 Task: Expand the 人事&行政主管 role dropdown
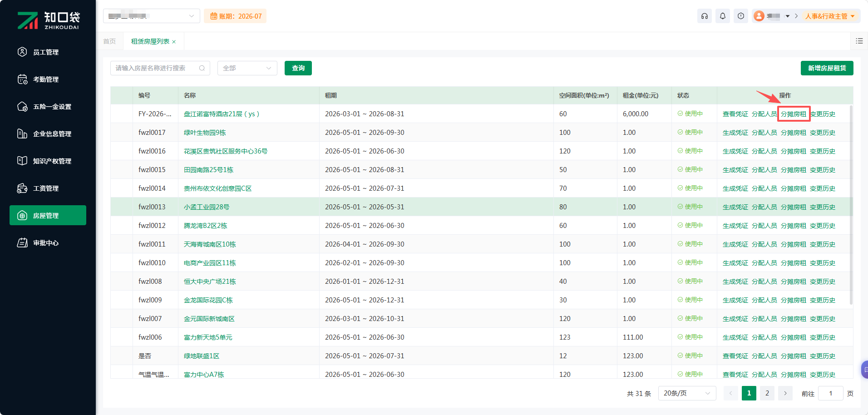pyautogui.click(x=830, y=16)
